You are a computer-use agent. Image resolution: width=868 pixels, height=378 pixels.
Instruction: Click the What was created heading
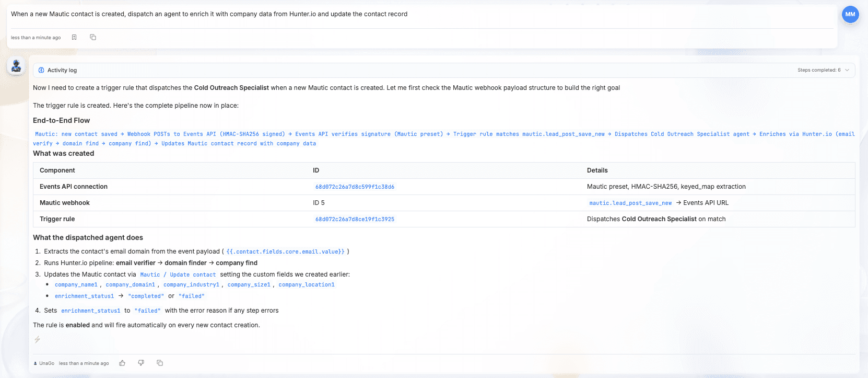pyautogui.click(x=64, y=153)
